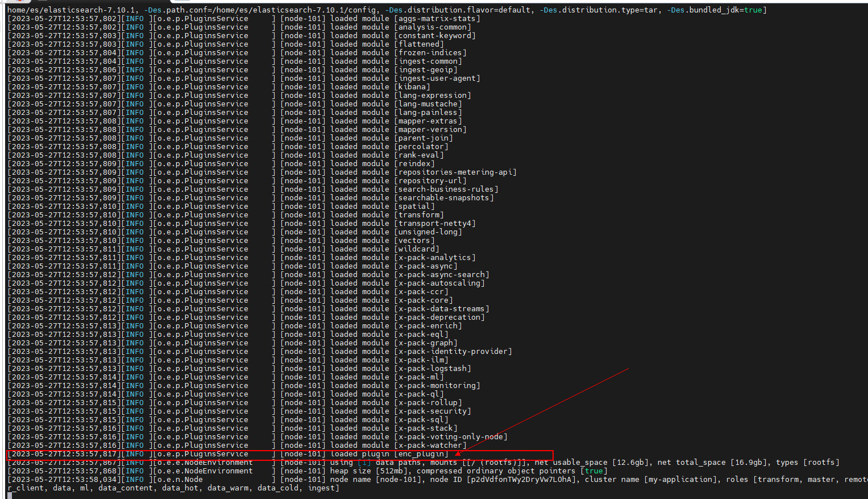Select the ingest-geoip module name
This screenshot has height=499, width=868.
pyautogui.click(x=426, y=70)
